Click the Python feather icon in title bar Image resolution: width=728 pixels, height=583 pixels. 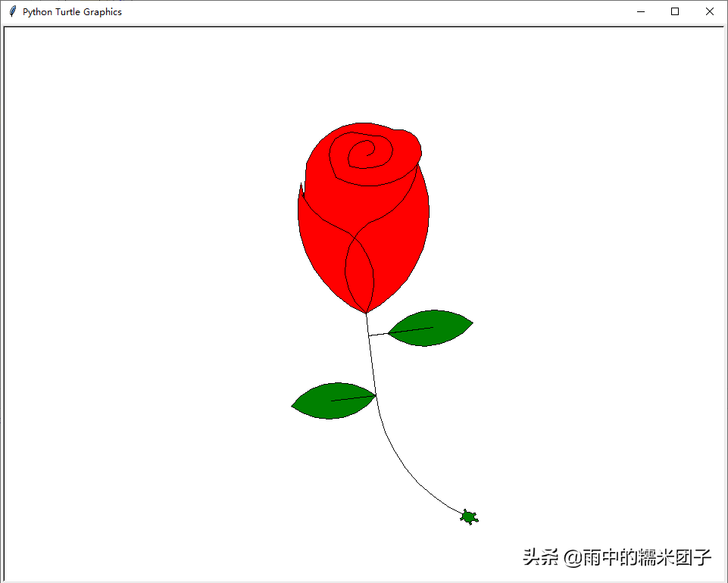pyautogui.click(x=13, y=11)
